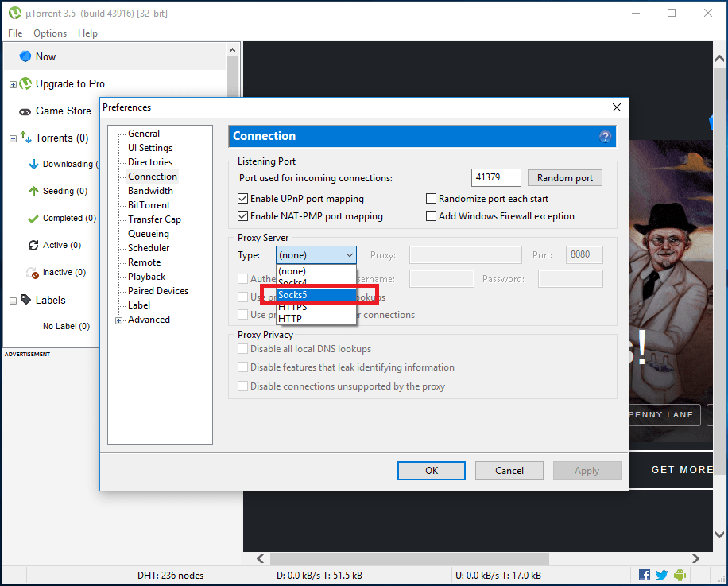This screenshot has width=728, height=586.
Task: Select the Active refresh-arrows icon
Action: pos(33,245)
